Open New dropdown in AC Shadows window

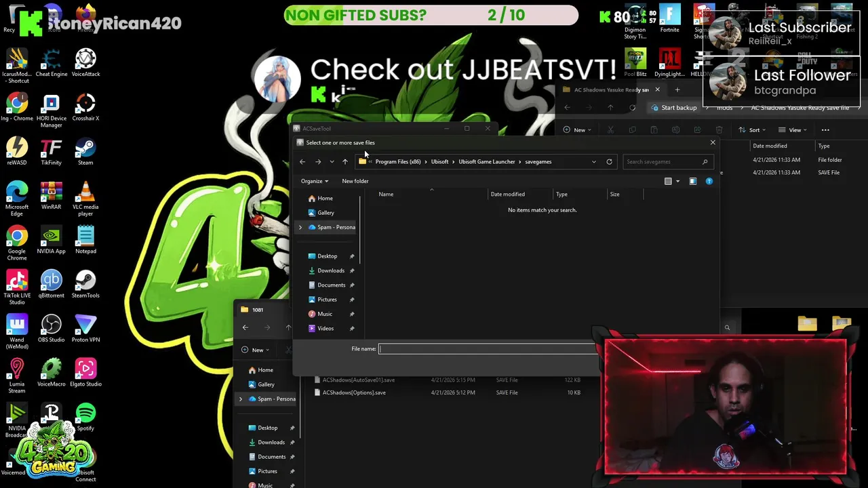578,130
